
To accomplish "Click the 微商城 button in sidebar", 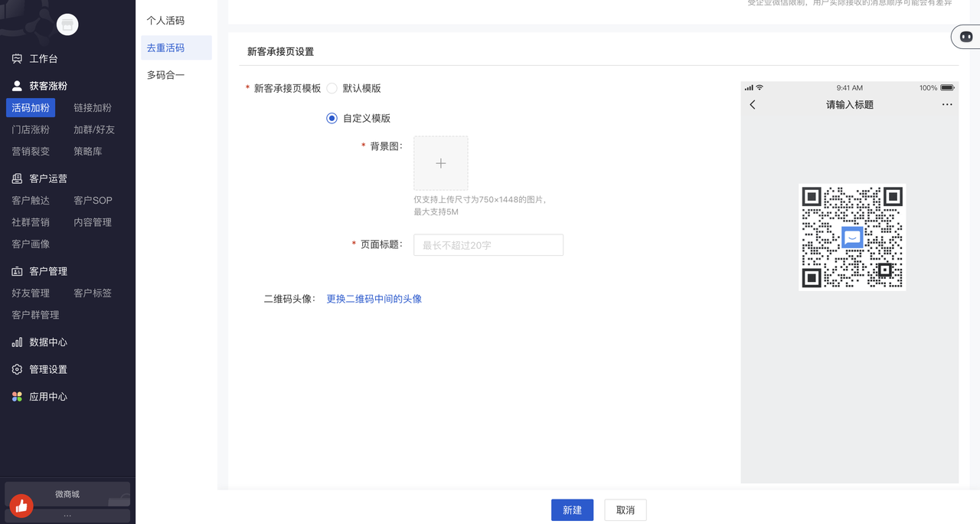I will 67,494.
